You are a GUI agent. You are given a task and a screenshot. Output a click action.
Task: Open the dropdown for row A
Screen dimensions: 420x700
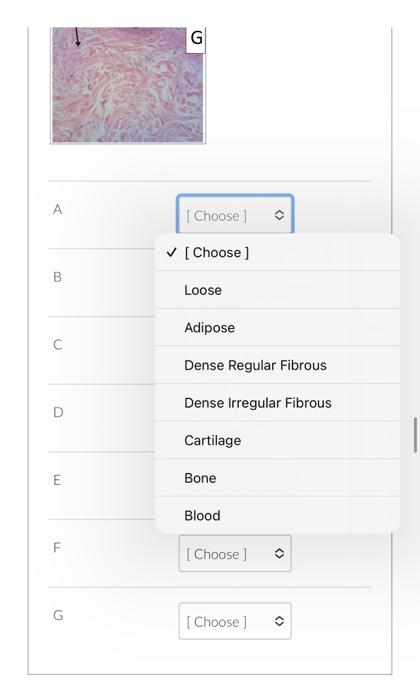click(x=235, y=215)
